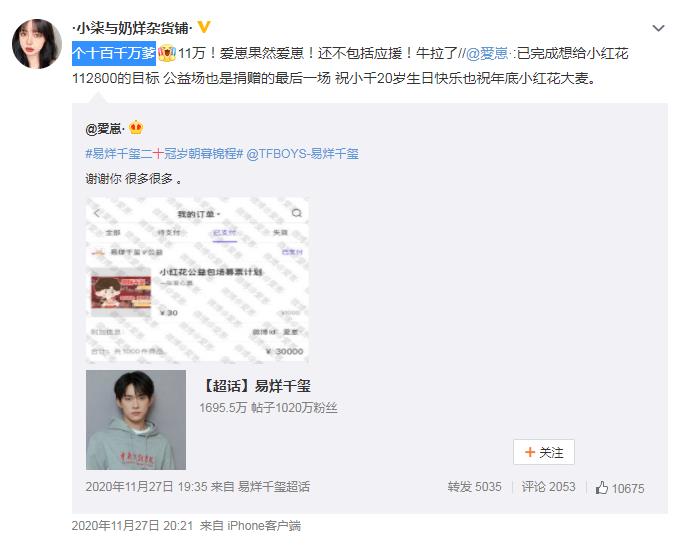
Task: Open the 易烊千玺超话 source link
Action: point(274,487)
